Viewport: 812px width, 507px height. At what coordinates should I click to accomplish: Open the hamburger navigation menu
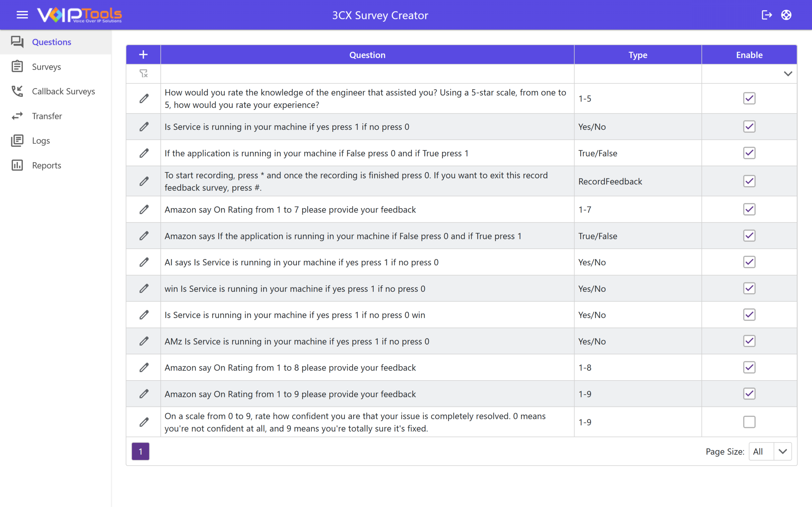(22, 15)
